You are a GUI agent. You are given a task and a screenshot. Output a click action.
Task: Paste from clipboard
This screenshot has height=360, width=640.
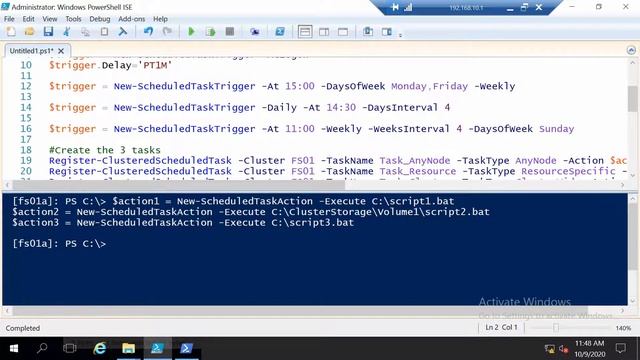click(104, 31)
